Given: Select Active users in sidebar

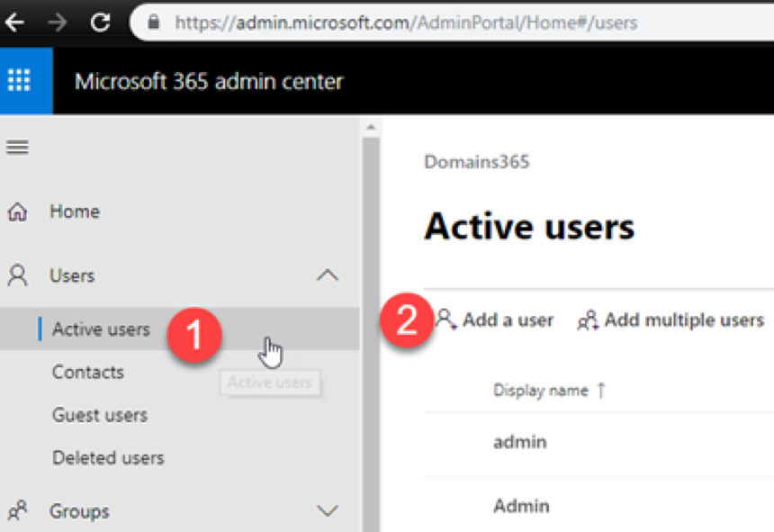Looking at the screenshot, I should tap(101, 329).
